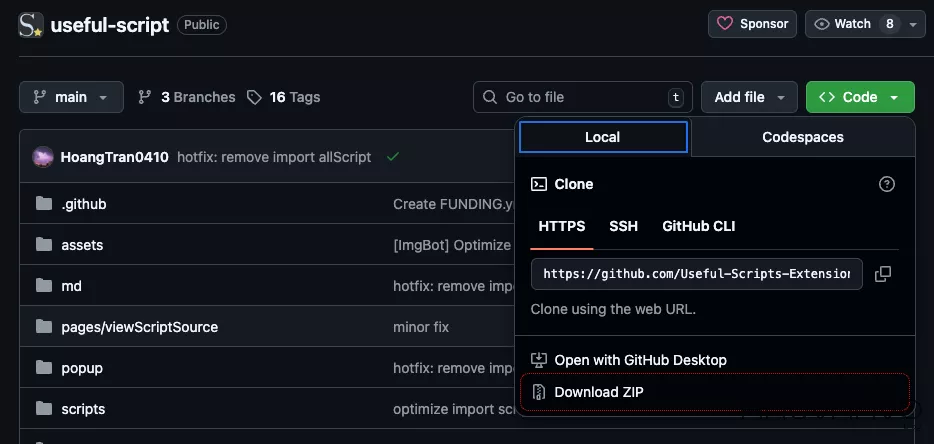The width and height of the screenshot is (934, 444).
Task: Focus the Go to file search field
Action: tap(583, 97)
